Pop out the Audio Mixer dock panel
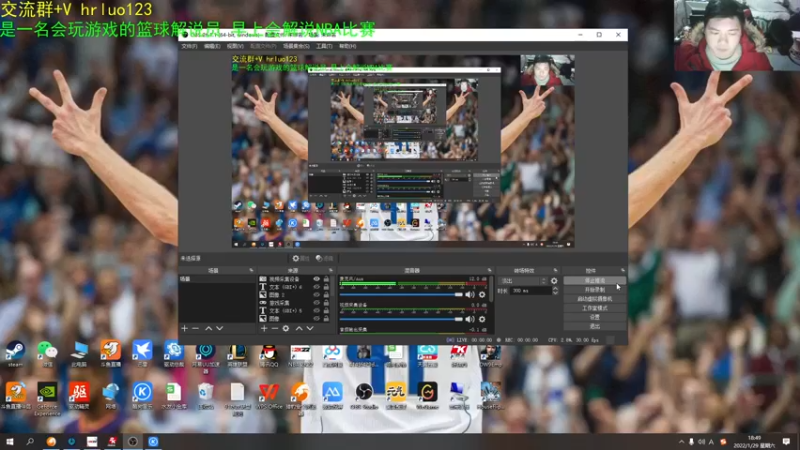Image resolution: width=800 pixels, height=450 pixels. [489, 270]
